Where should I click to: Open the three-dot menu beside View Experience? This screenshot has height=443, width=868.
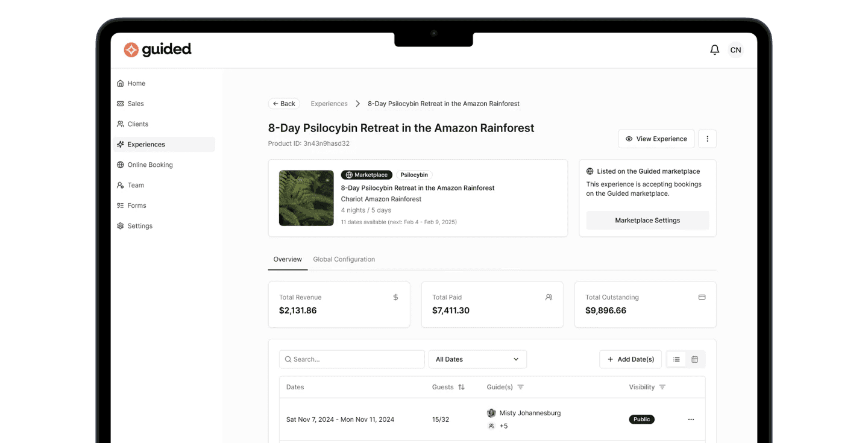click(x=707, y=139)
